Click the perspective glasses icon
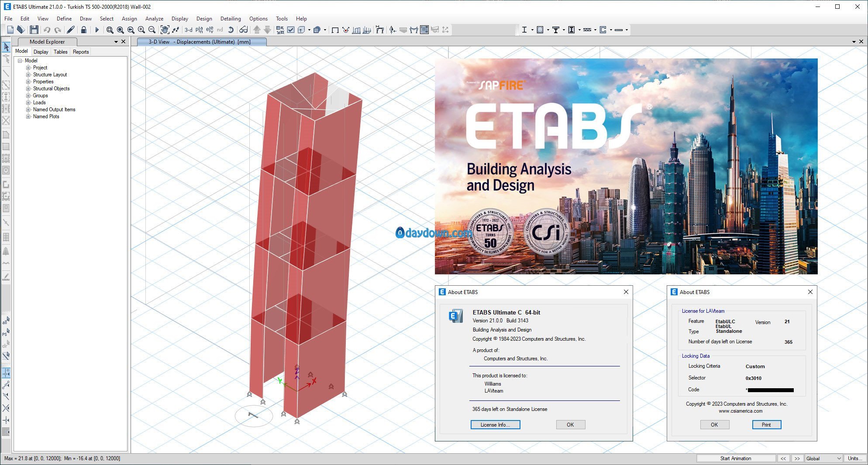Viewport: 868px width, 465px height. pyautogui.click(x=244, y=30)
